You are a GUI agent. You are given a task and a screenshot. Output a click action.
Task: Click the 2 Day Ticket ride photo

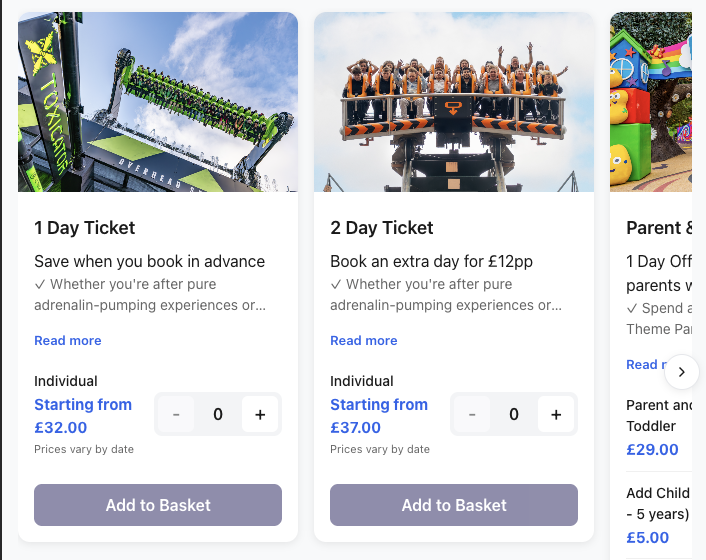pyautogui.click(x=454, y=102)
